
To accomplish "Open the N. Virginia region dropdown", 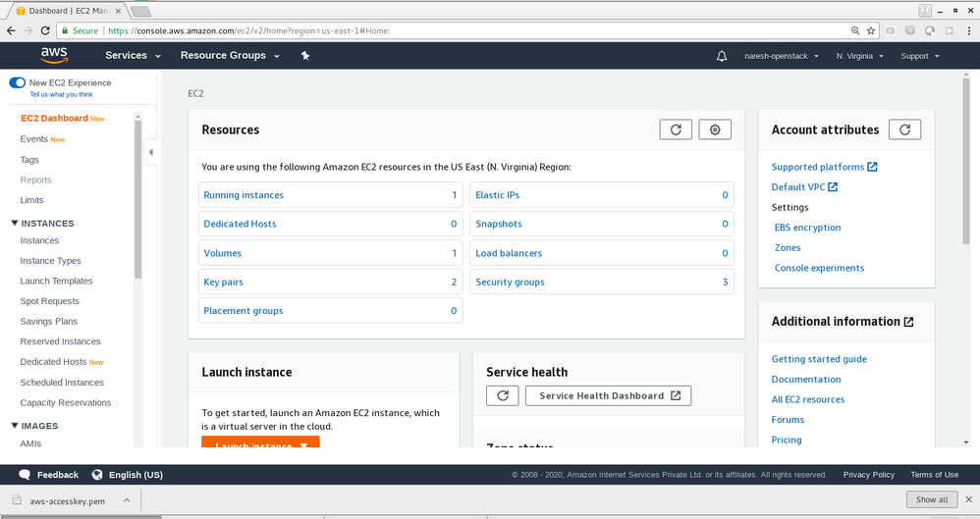I will tap(859, 56).
